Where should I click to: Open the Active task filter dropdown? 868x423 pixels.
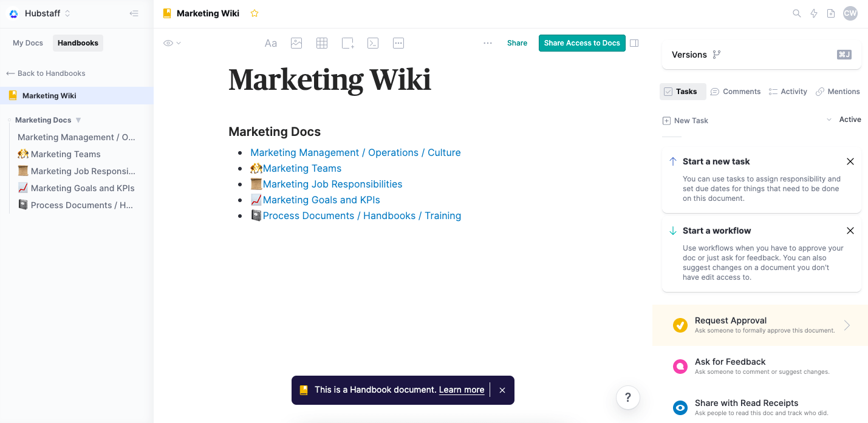(844, 120)
